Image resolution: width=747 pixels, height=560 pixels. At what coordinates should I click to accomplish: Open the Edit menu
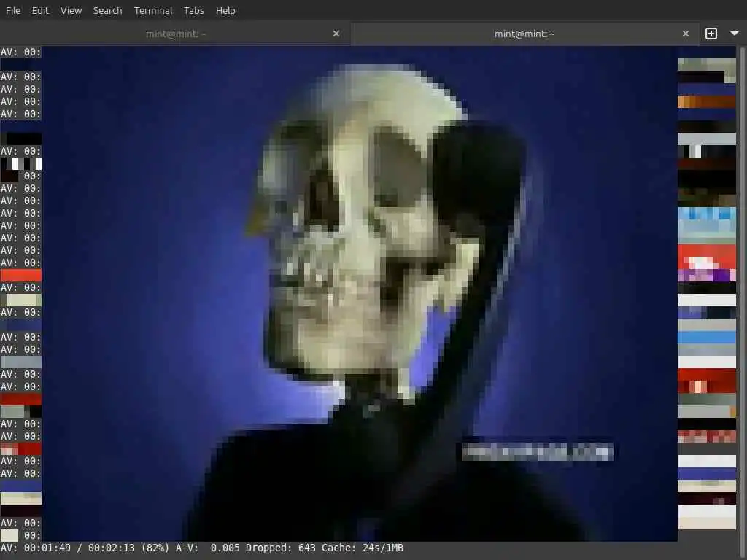pos(40,10)
